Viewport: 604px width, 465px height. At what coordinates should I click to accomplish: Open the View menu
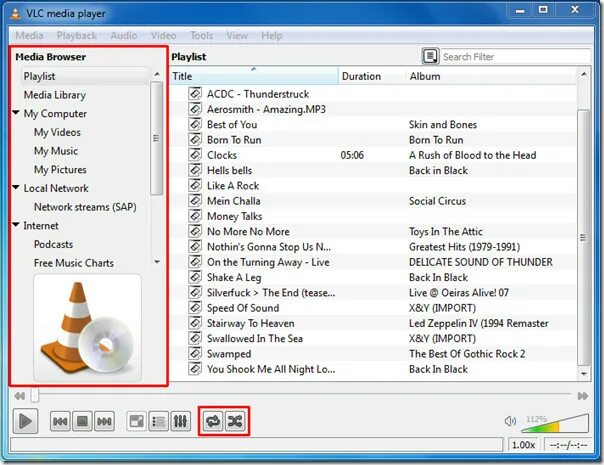tap(237, 35)
